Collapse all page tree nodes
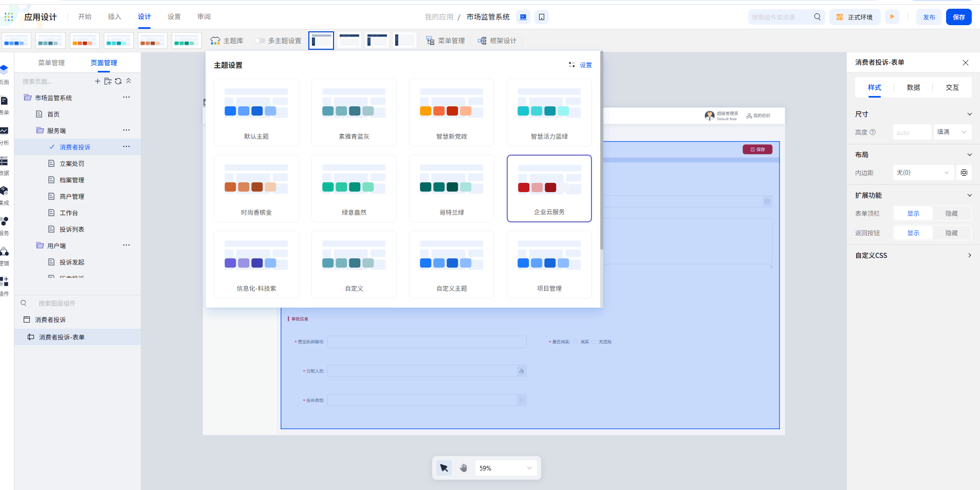The height and width of the screenshot is (490, 980). (x=128, y=81)
